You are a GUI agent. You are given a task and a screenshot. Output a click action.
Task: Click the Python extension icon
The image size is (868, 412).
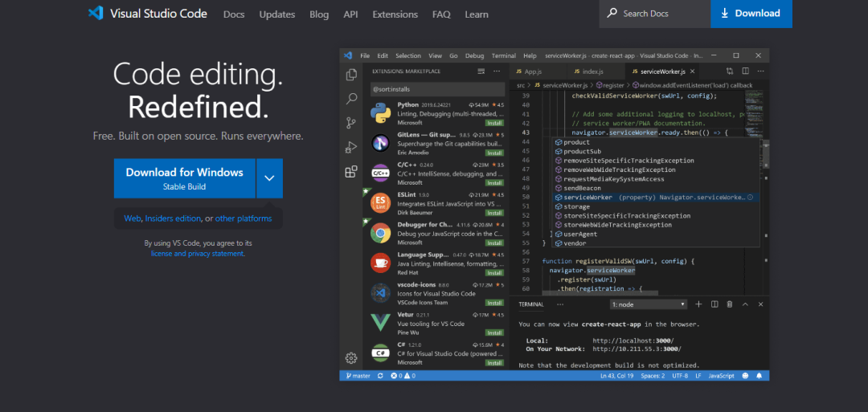click(x=381, y=113)
